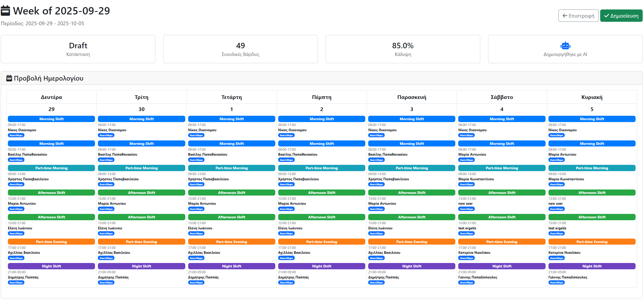Click Ανατέθηκε badge under Κατερίνα Νικολάου Saturday

[466, 258]
